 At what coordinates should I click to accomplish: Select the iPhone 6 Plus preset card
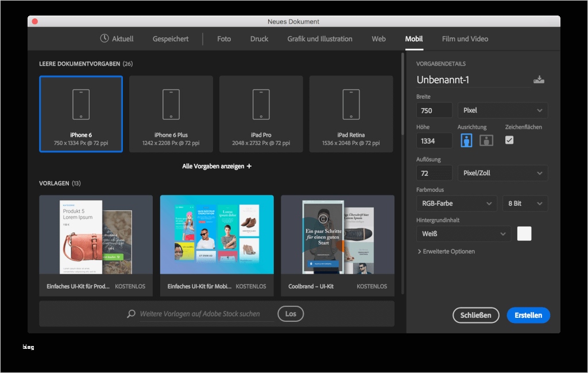171,114
